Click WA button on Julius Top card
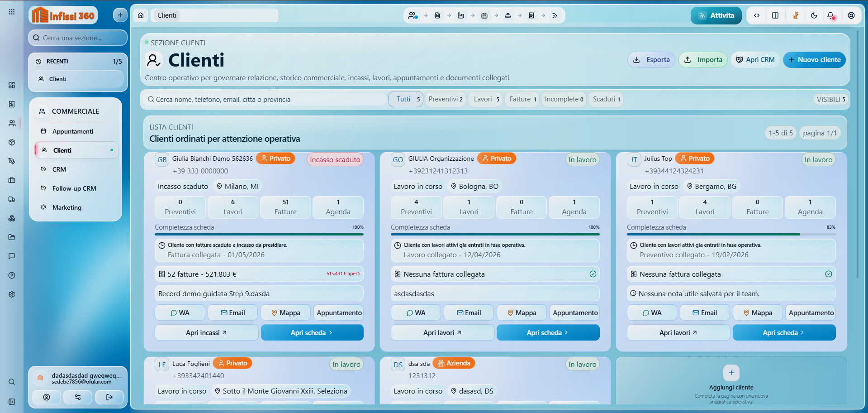The width and height of the screenshot is (868, 413). pos(652,313)
